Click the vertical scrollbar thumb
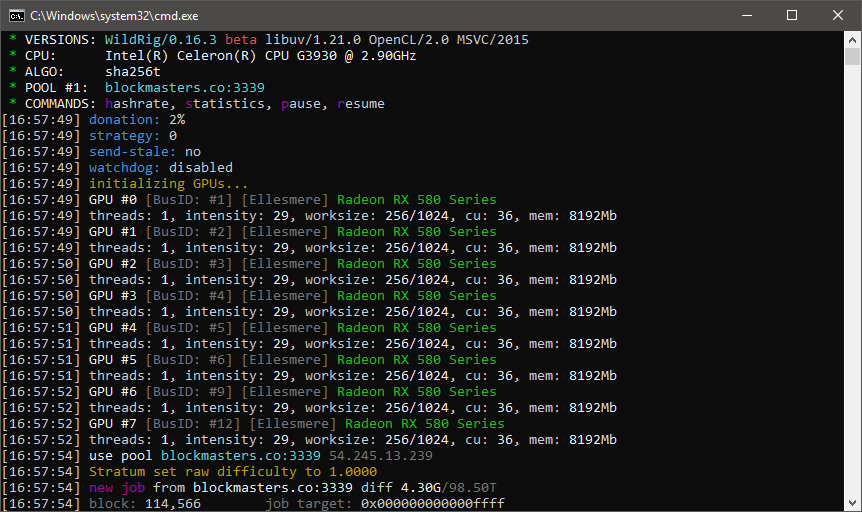This screenshot has height=512, width=862. pyautogui.click(x=852, y=57)
